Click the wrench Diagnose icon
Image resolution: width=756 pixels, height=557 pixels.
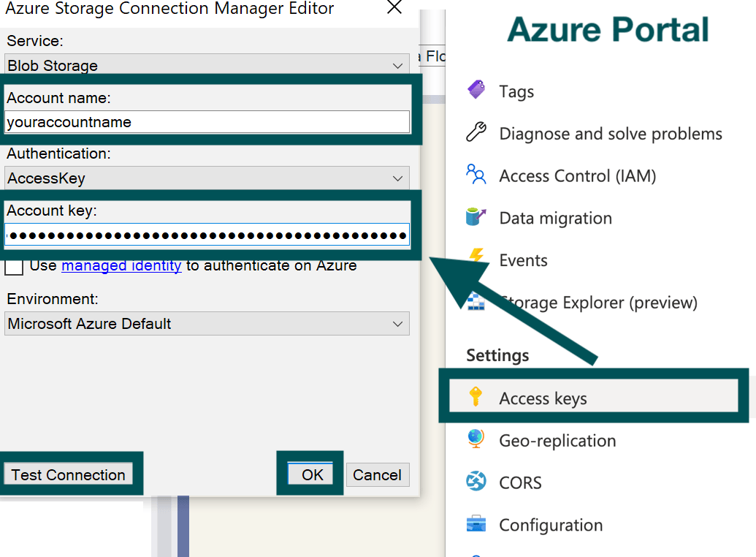tap(476, 132)
